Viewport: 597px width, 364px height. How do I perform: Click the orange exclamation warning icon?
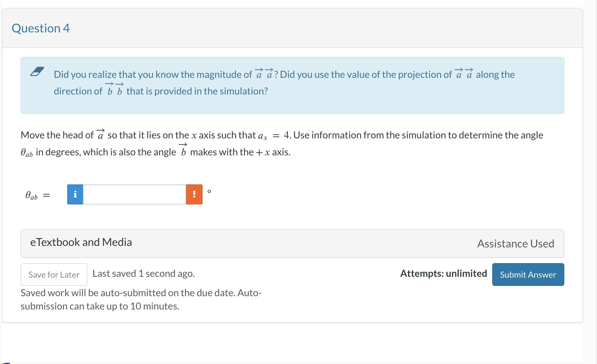[x=194, y=194]
